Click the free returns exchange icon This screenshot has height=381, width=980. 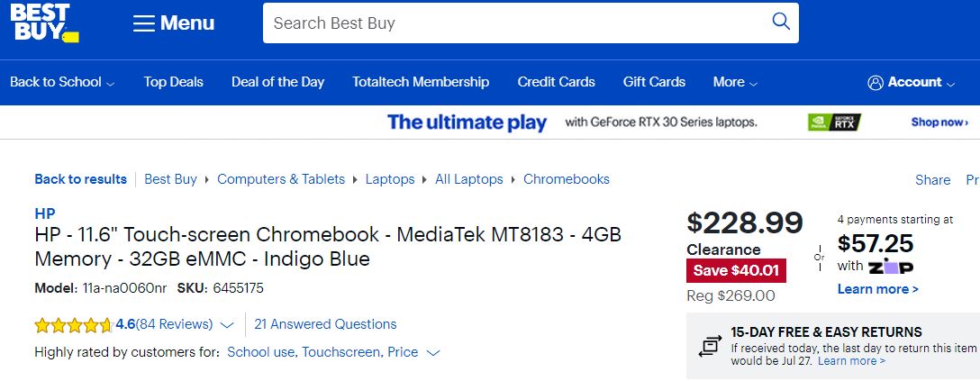click(x=710, y=345)
